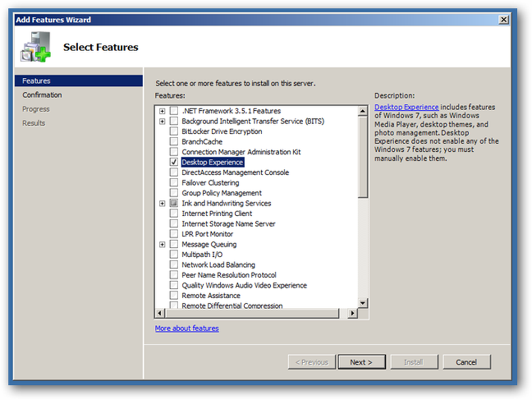Expand the .NET Framework 3.5.1 Features node
Viewport: 532px width, 400px height.
(x=162, y=111)
